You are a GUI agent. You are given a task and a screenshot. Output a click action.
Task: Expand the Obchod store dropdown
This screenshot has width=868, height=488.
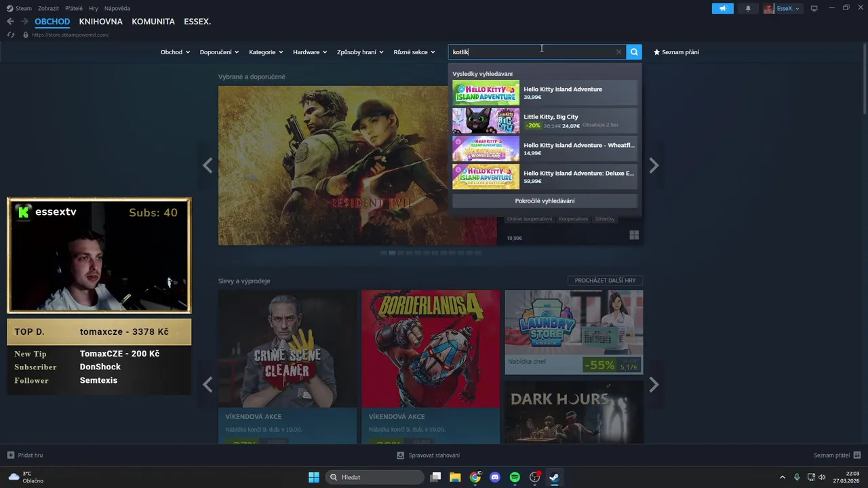[175, 52]
